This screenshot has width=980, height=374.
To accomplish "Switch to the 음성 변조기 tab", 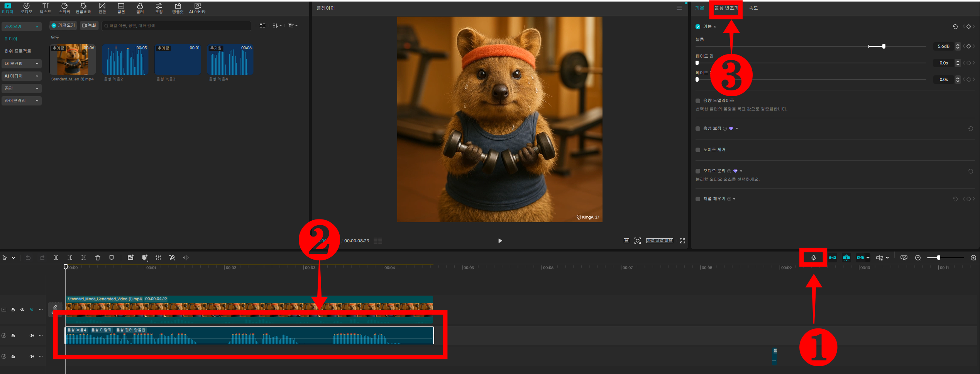I will pos(726,8).
